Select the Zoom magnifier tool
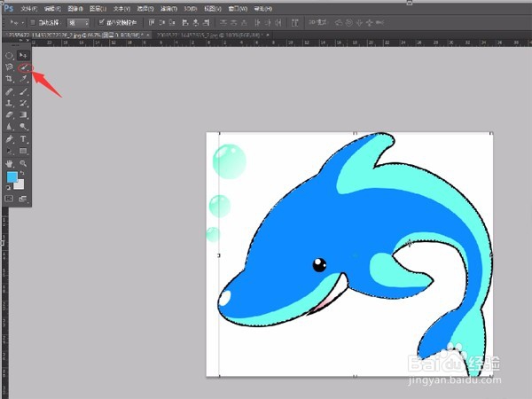The width and height of the screenshot is (532, 399). tap(24, 163)
